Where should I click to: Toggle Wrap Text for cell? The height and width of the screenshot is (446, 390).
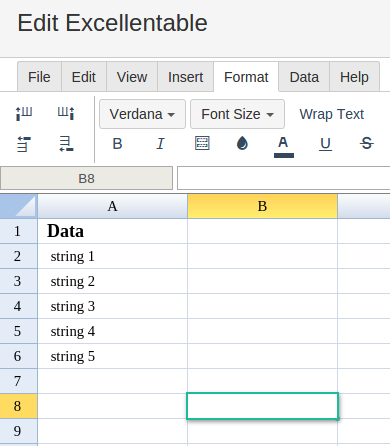[x=331, y=114]
